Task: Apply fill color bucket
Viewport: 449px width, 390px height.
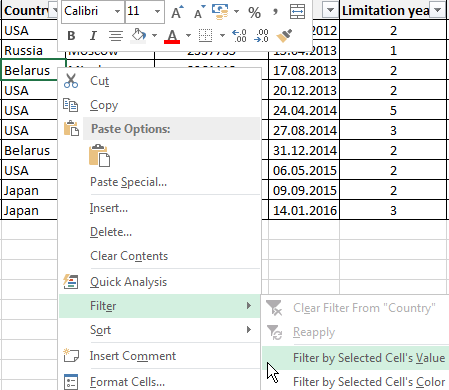Action: click(x=139, y=36)
